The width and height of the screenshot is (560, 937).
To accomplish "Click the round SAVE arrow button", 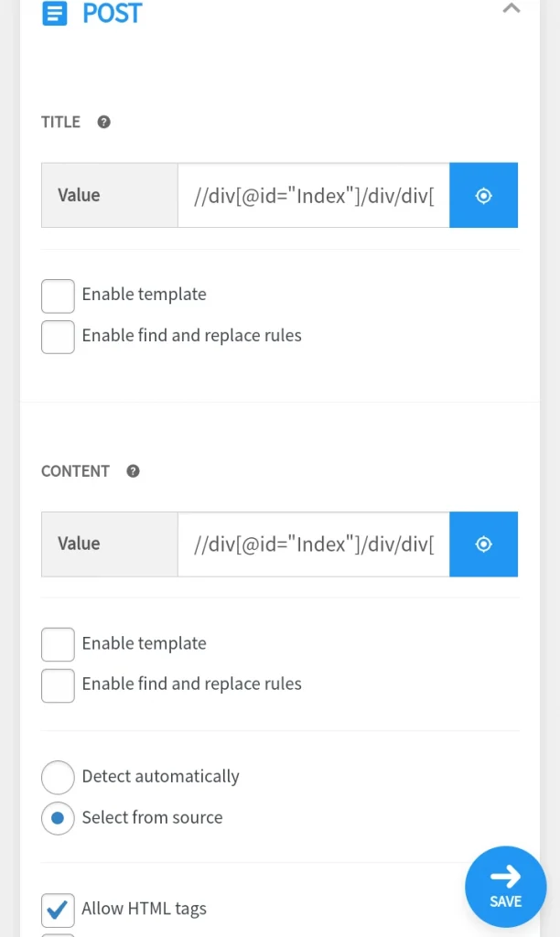I will click(506, 887).
